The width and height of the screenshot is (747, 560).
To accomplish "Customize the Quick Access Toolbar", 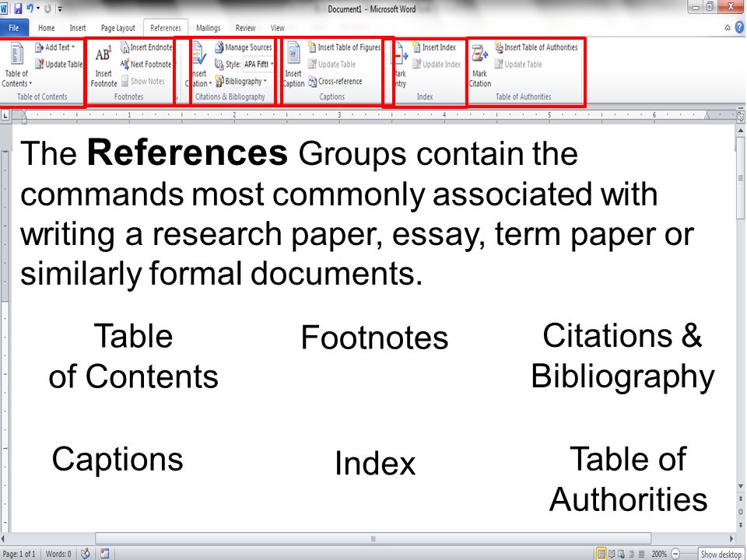I will pyautogui.click(x=60, y=9).
